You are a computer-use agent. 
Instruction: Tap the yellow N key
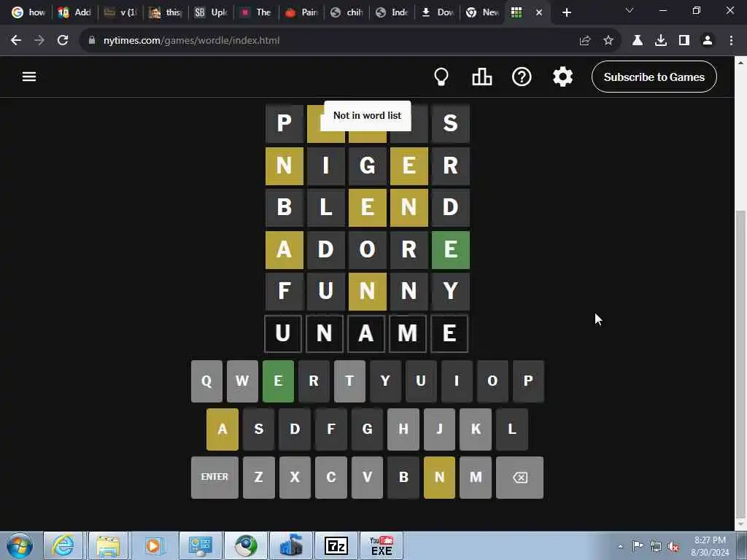coord(440,477)
